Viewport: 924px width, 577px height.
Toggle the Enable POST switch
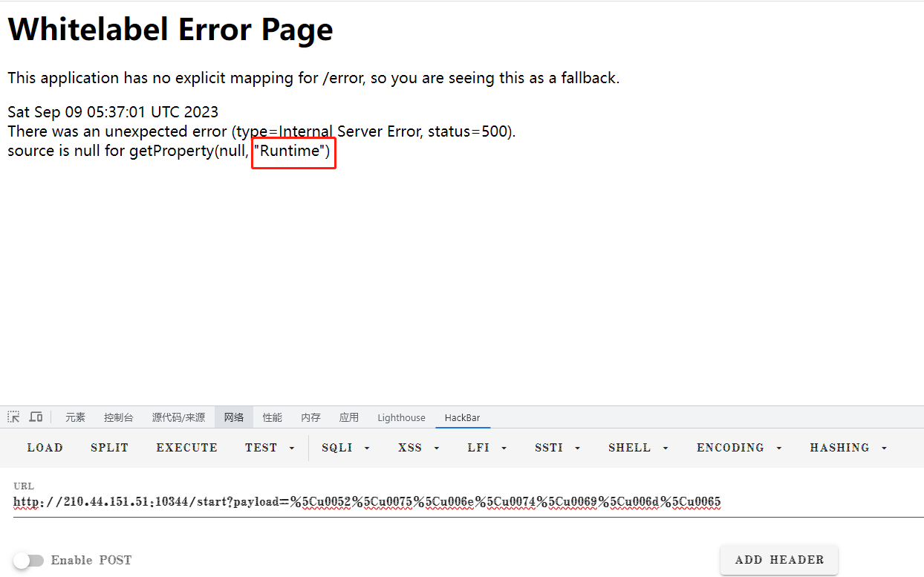[x=28, y=561]
